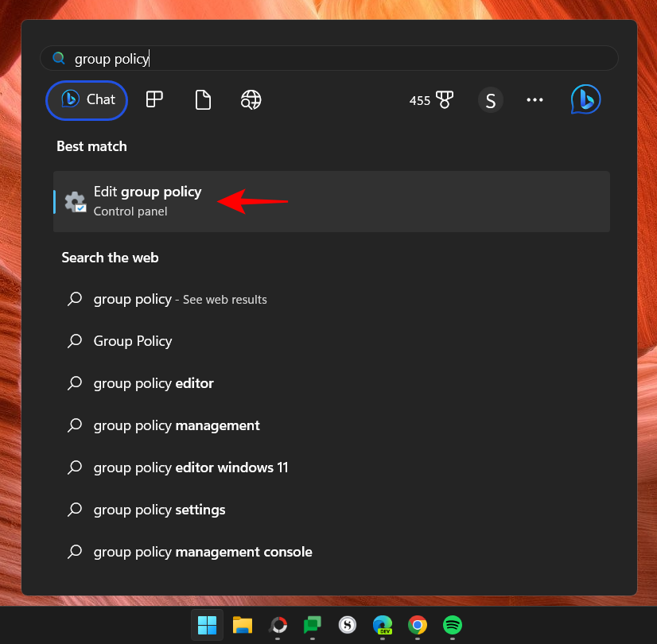The height and width of the screenshot is (644, 657).
Task: Open the Apps search filter
Action: click(x=154, y=99)
